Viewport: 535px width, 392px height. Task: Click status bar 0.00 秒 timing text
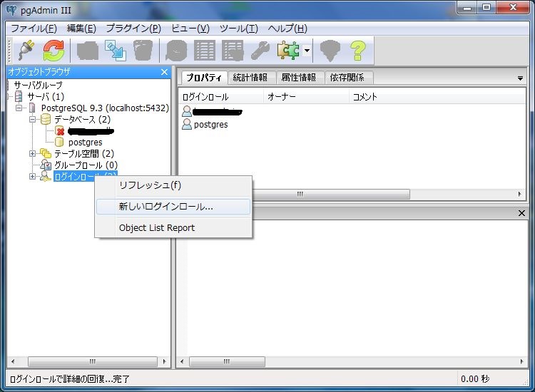pos(475,378)
